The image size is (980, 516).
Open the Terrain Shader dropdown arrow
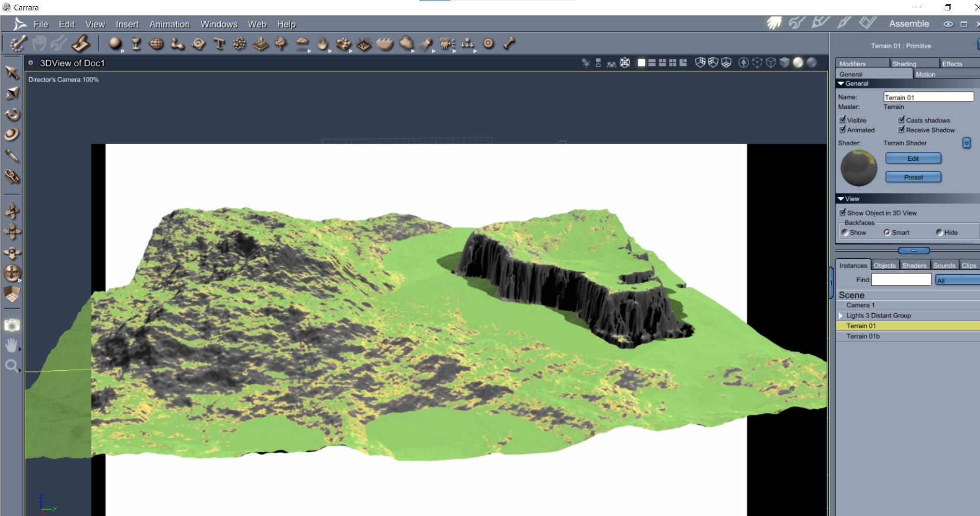pos(967,143)
